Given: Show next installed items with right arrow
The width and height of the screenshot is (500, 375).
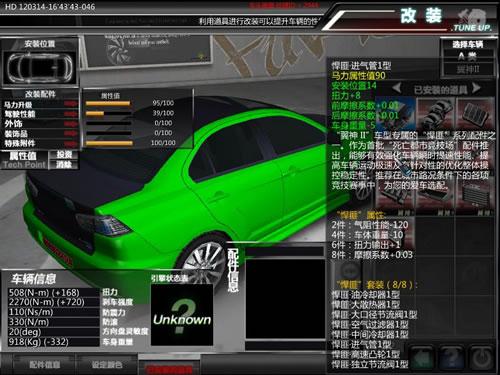Looking at the screenshot, I should pos(476,88).
